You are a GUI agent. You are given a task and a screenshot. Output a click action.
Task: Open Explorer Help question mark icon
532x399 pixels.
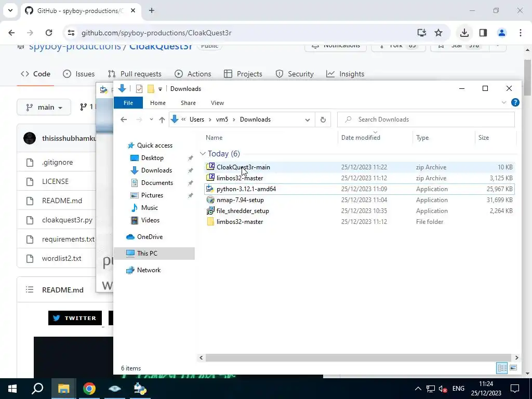coord(515,102)
